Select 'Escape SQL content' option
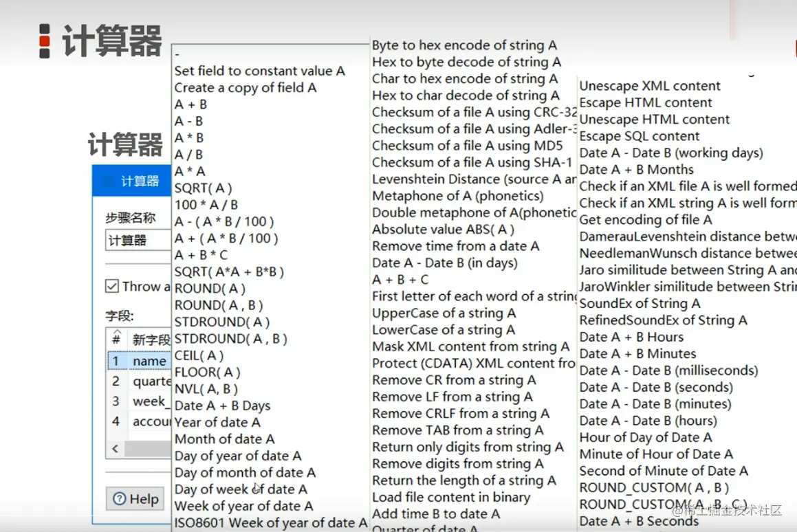The height and width of the screenshot is (532, 797). 640,136
